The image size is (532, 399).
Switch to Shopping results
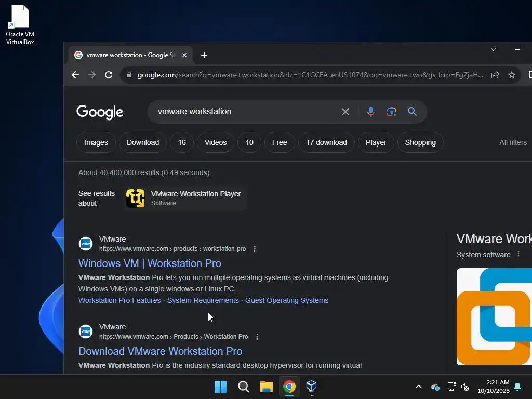click(x=420, y=142)
